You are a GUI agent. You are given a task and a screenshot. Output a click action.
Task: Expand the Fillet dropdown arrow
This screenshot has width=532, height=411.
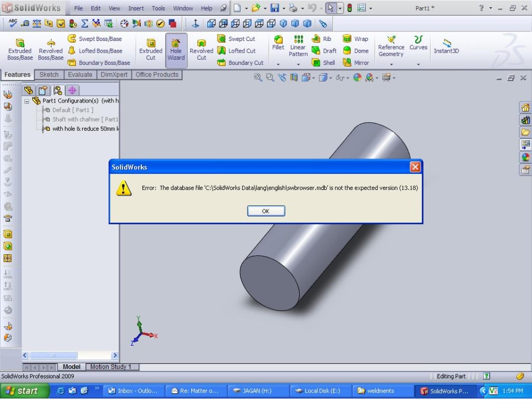point(278,64)
